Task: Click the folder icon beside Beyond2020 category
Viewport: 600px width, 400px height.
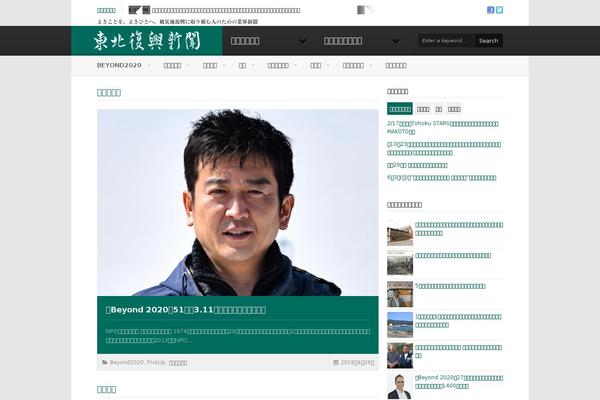Action: 105,362
